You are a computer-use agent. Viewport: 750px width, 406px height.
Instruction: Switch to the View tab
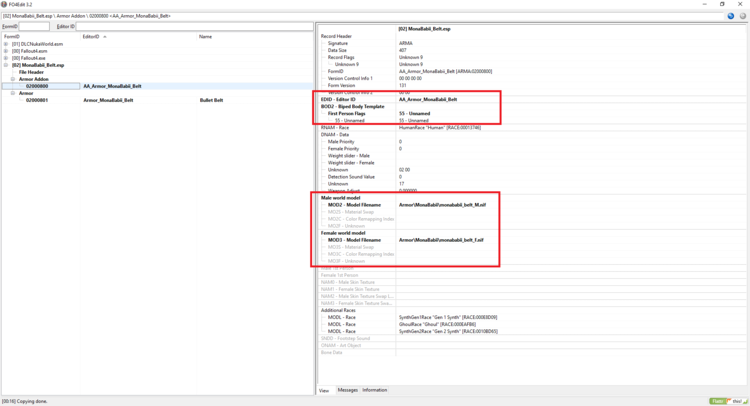click(324, 390)
